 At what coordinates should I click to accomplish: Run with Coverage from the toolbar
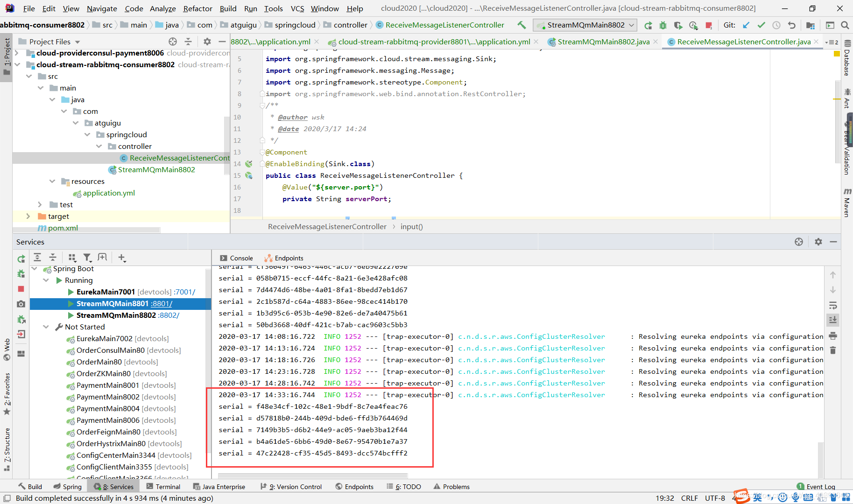click(x=678, y=25)
